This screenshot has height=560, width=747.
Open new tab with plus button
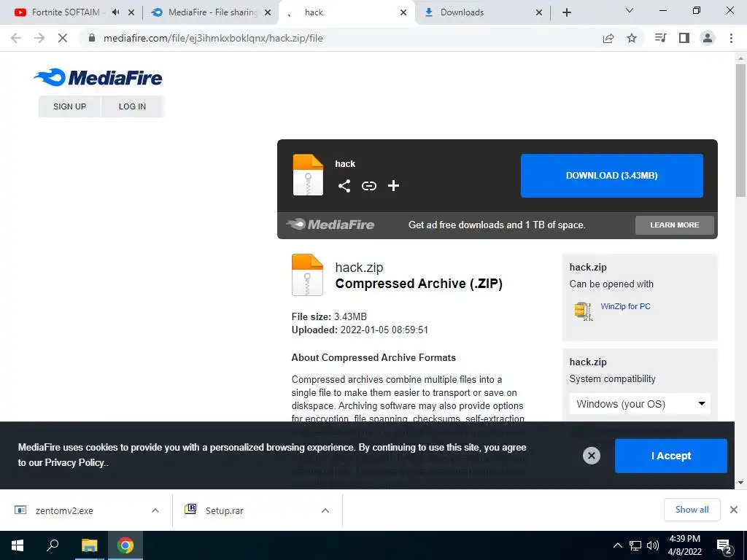(x=566, y=12)
